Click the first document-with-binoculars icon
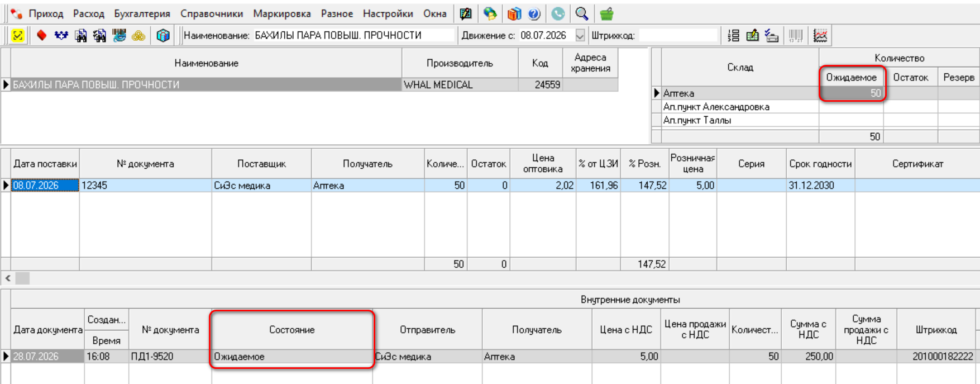 pos(81,36)
